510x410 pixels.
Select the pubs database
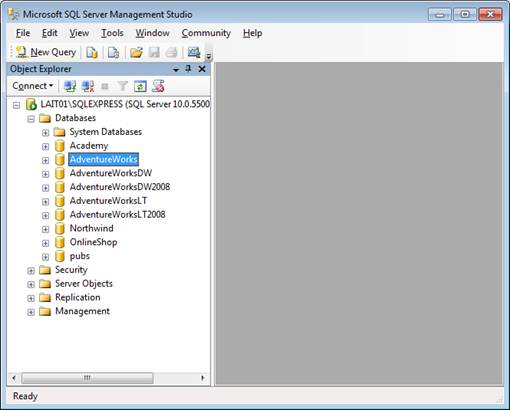(80, 256)
